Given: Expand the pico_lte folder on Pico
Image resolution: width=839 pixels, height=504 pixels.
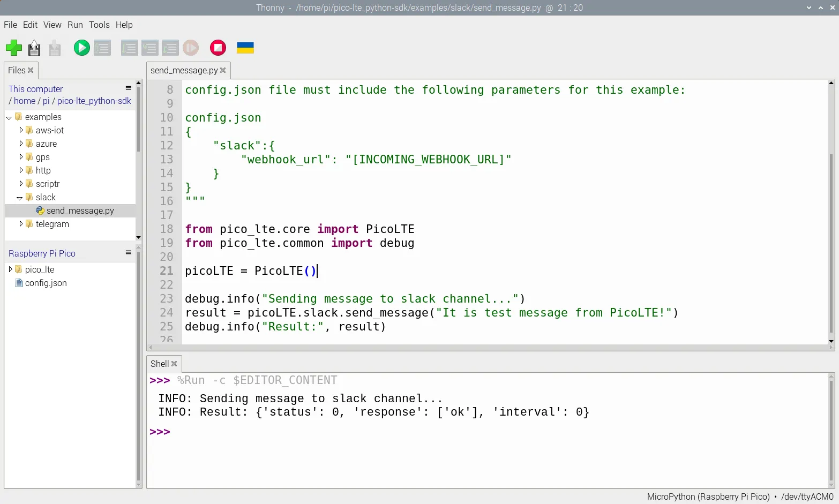Looking at the screenshot, I should 10,269.
